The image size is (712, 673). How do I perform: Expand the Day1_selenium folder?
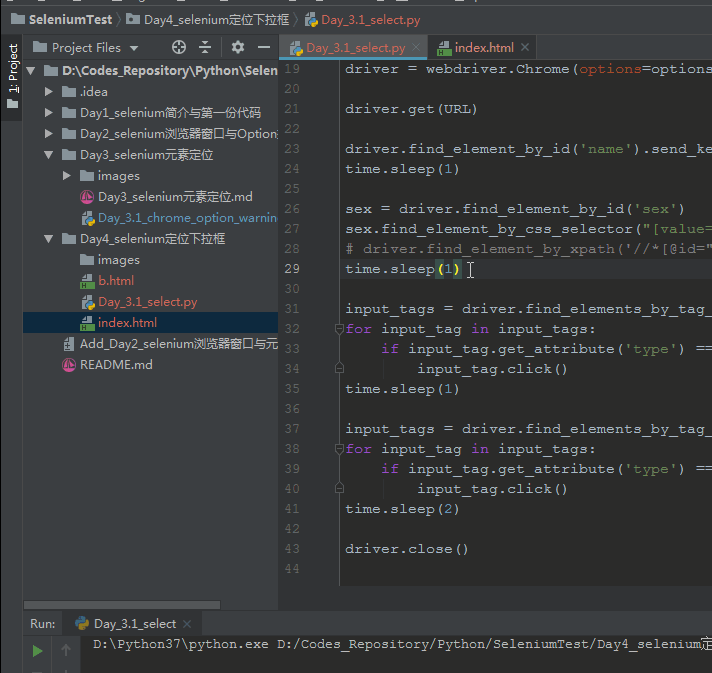(x=49, y=113)
